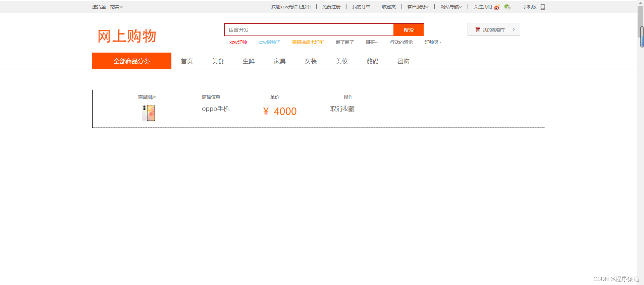Screen dimensions: 644x285
Task: Click the WeChat icon in top bar
Action: (507, 7)
